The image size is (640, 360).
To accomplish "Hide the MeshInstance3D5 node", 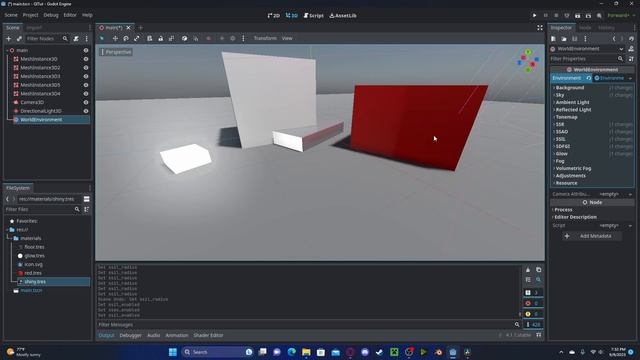I will 86,85.
